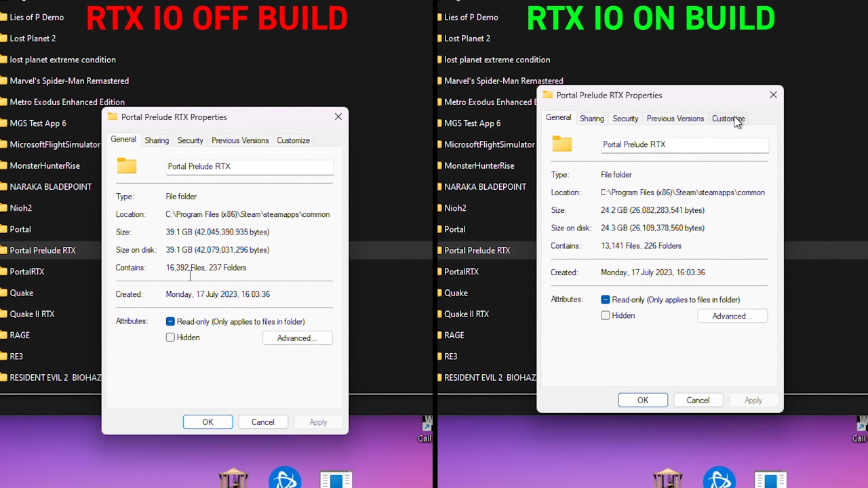Image resolution: width=868 pixels, height=488 pixels.
Task: Click size on disk 39.1 GB (42,079,031,296 bytes)
Action: (x=218, y=249)
